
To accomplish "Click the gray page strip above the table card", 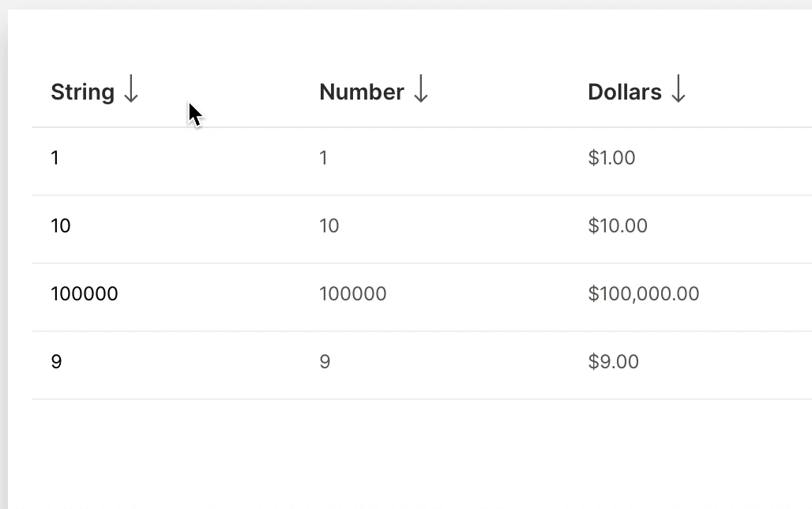I will [x=395, y=4].
